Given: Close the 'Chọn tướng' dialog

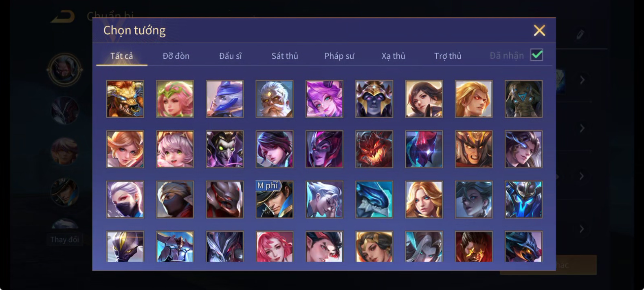Looking at the screenshot, I should 539,31.
